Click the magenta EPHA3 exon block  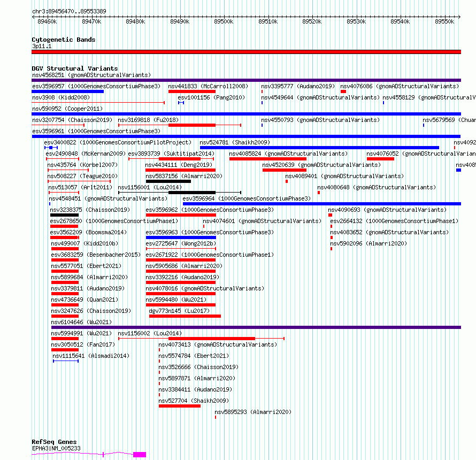point(140,455)
